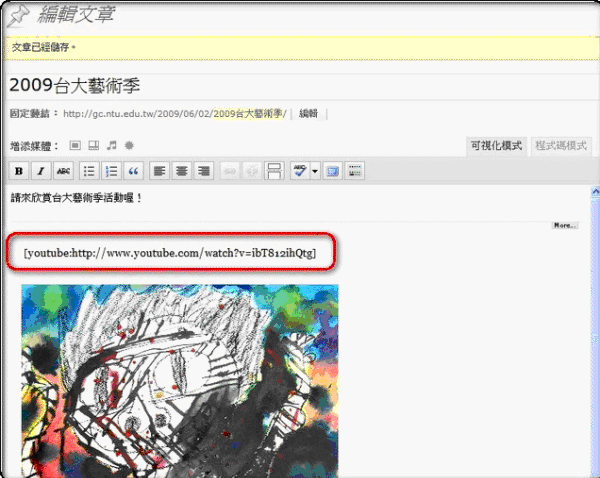
Task: Align text right
Action: point(204,171)
